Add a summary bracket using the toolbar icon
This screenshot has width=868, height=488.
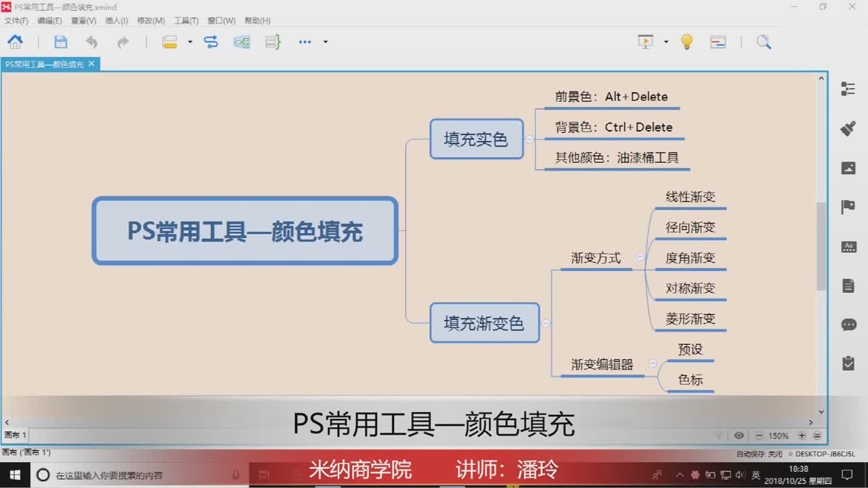point(273,42)
